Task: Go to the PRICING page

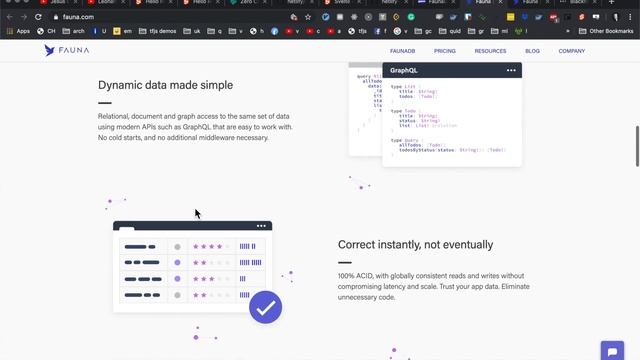Action: tap(444, 51)
